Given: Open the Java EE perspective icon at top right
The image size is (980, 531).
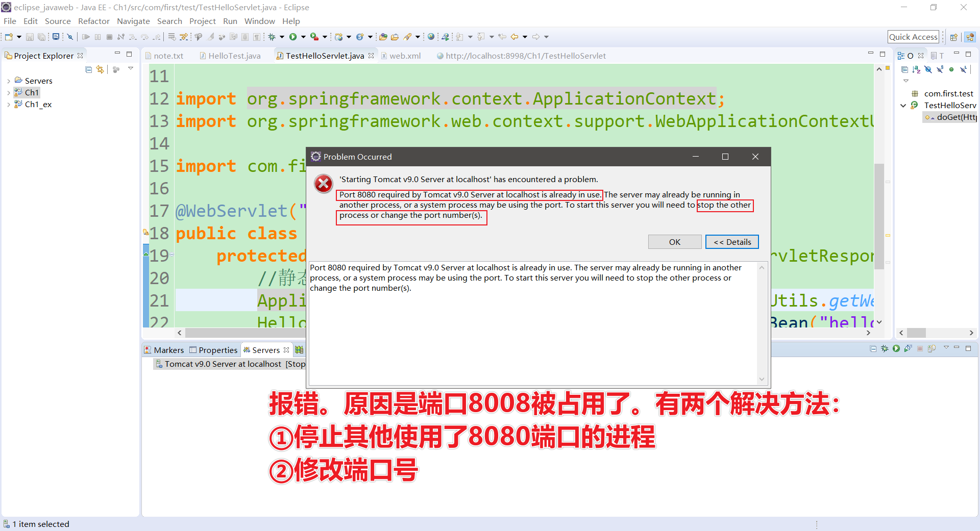Looking at the screenshot, I should coord(970,37).
